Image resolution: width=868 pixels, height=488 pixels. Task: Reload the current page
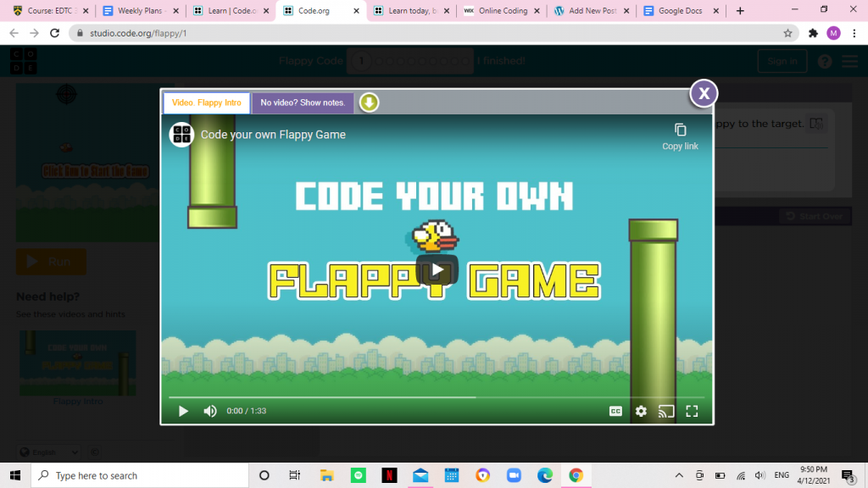pos(54,33)
